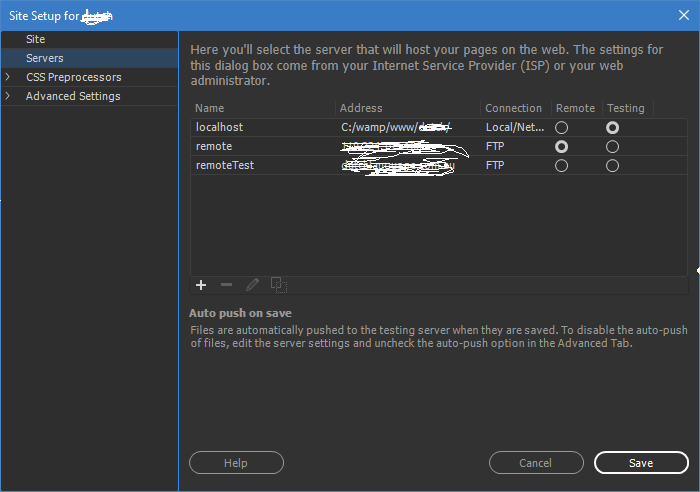This screenshot has height=492, width=700.
Task: Add a new server with plus icon
Action: coord(201,285)
